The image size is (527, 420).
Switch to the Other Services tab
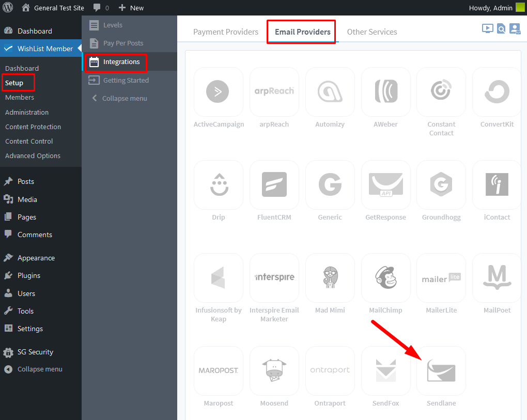click(371, 32)
